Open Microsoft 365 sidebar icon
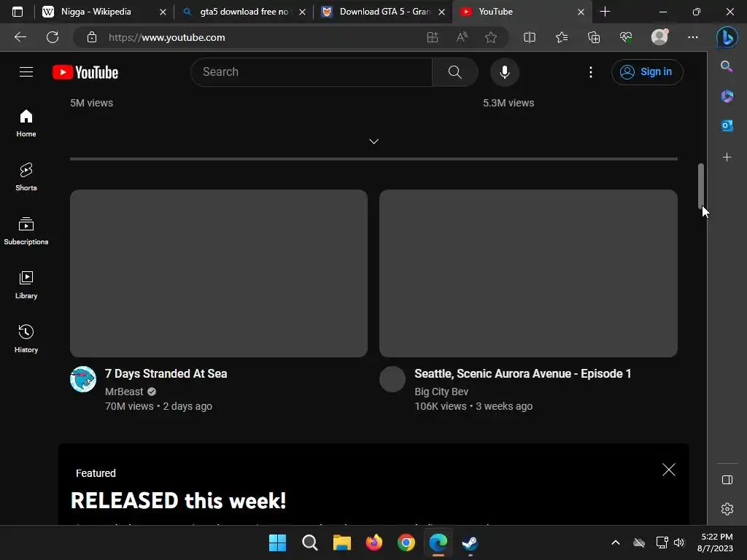This screenshot has width=747, height=560. click(x=727, y=96)
